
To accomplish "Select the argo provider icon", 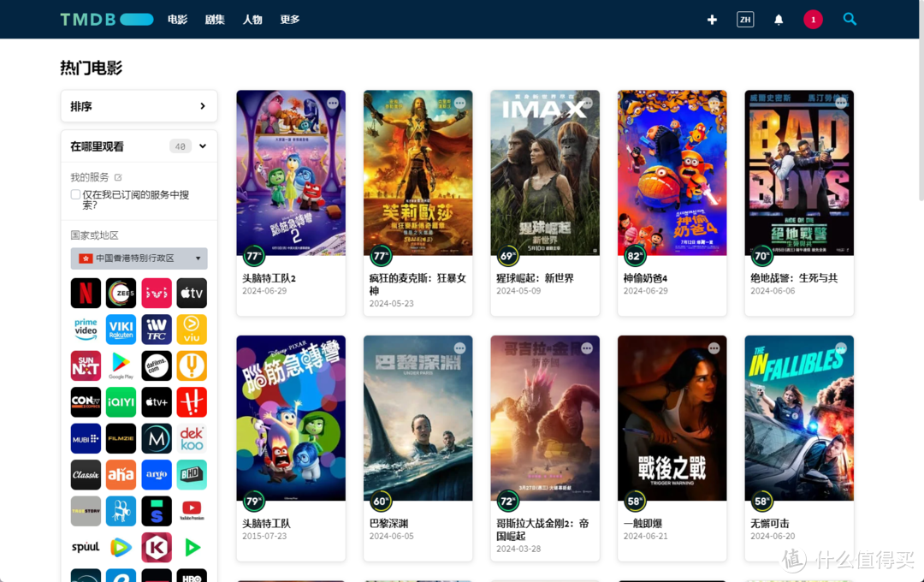I will [157, 475].
